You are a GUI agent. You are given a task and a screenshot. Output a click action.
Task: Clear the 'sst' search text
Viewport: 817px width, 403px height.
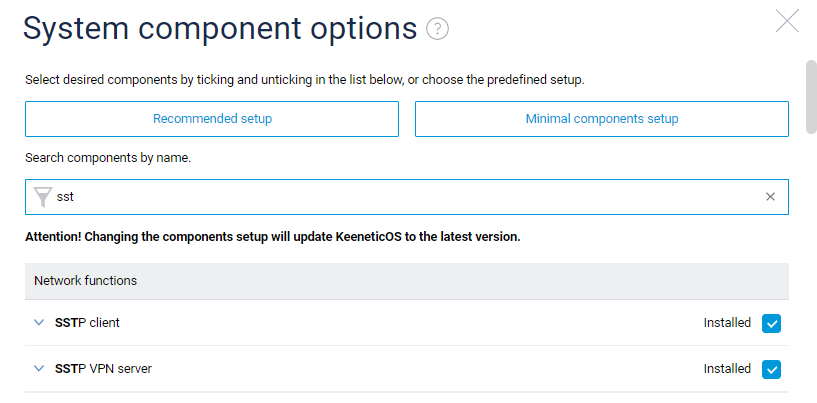point(770,197)
